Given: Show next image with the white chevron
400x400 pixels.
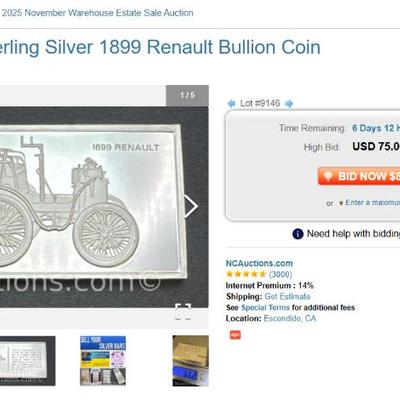Looking at the screenshot, I should pos(192,206).
